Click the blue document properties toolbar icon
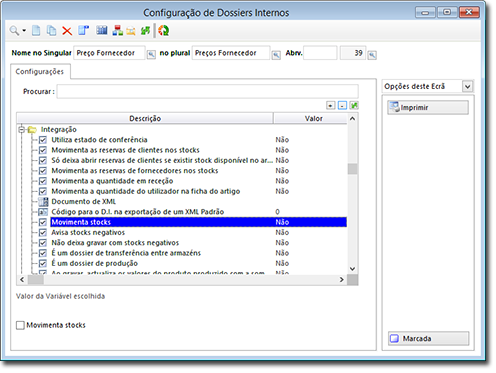This screenshot has height=373, width=496. 83,31
